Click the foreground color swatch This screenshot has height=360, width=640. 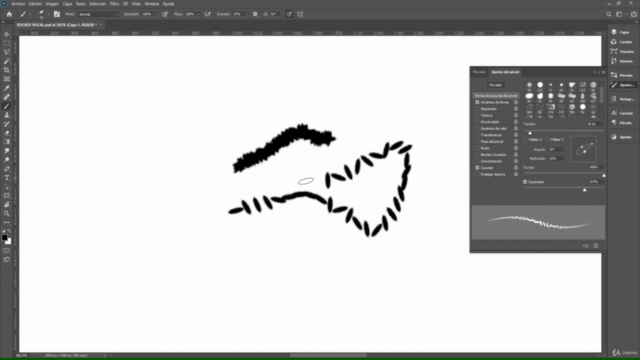tap(4, 238)
